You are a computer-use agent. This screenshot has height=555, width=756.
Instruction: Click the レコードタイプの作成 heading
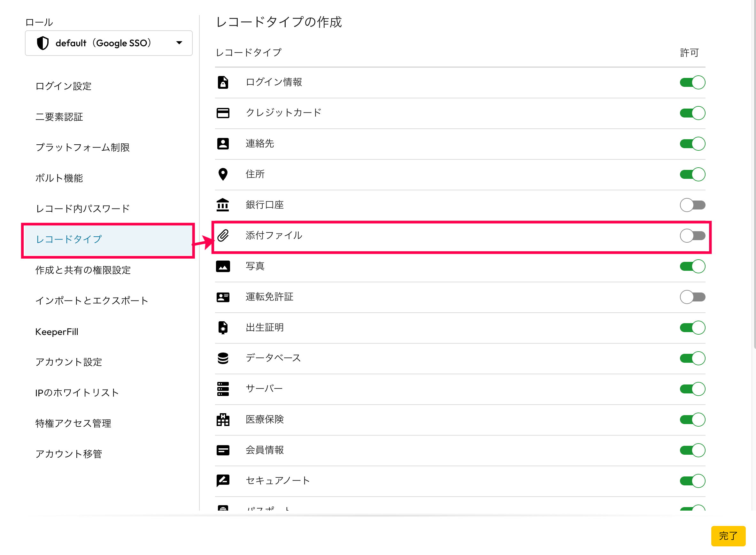point(279,22)
